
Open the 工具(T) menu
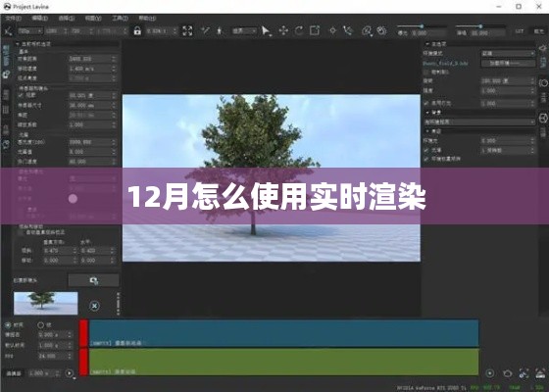(120, 18)
